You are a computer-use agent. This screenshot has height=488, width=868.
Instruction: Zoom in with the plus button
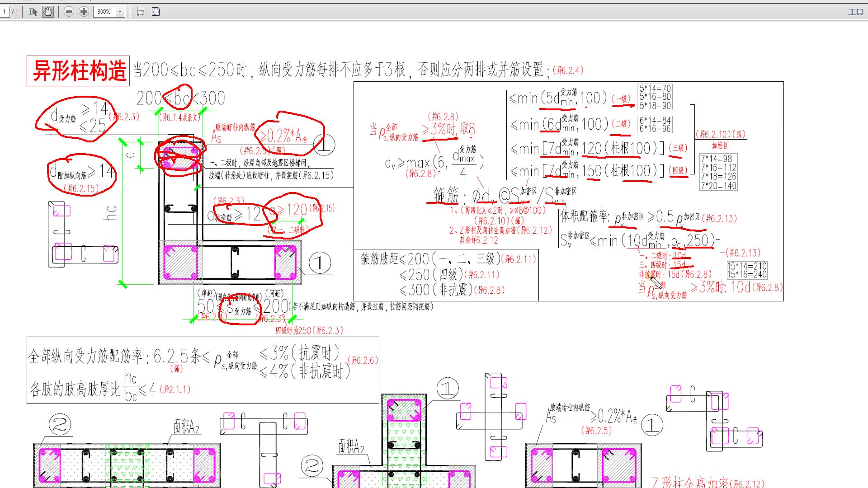[84, 12]
